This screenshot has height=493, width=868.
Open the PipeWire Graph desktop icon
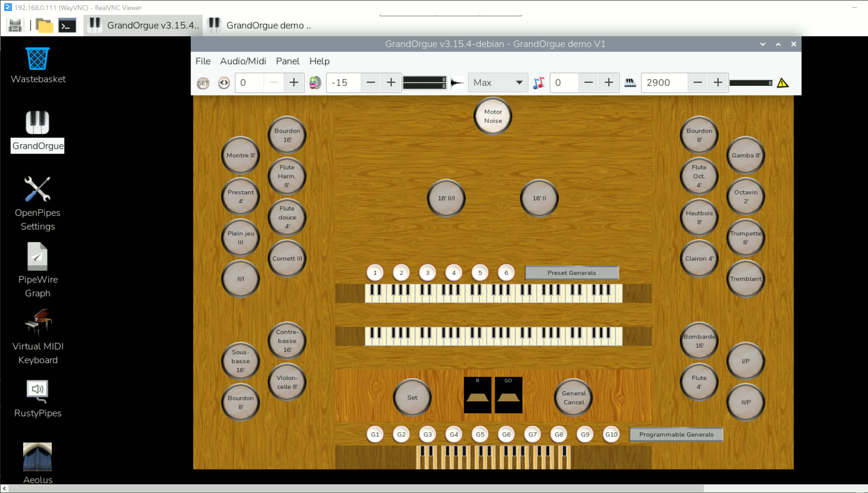pyautogui.click(x=38, y=270)
